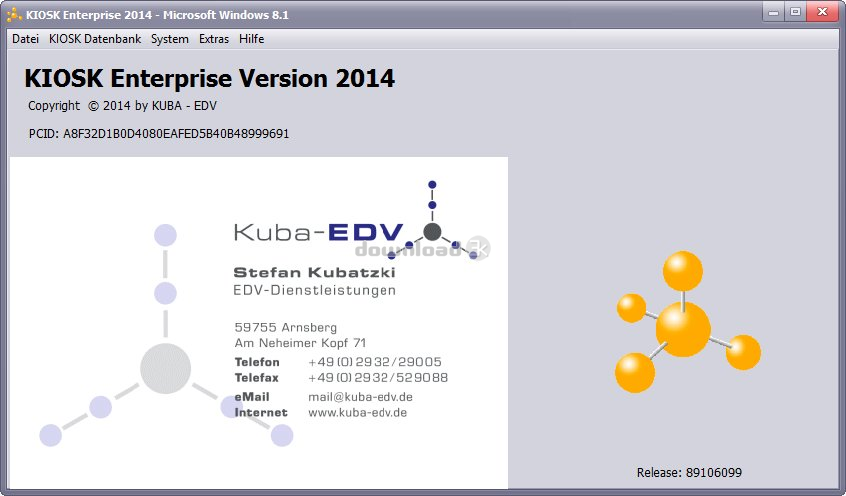Viewport: 846px width, 496px height.
Task: Open the Datei menu
Action: 25,39
